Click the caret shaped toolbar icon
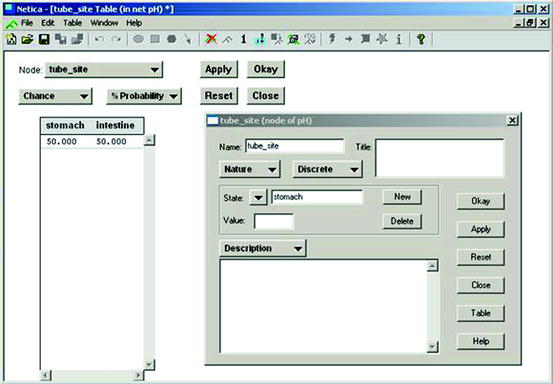The height and width of the screenshot is (384, 553). [227, 39]
